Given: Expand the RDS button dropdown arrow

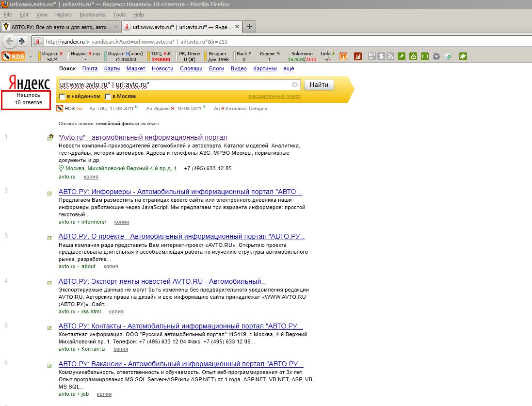Looking at the screenshot, I should click(31, 56).
